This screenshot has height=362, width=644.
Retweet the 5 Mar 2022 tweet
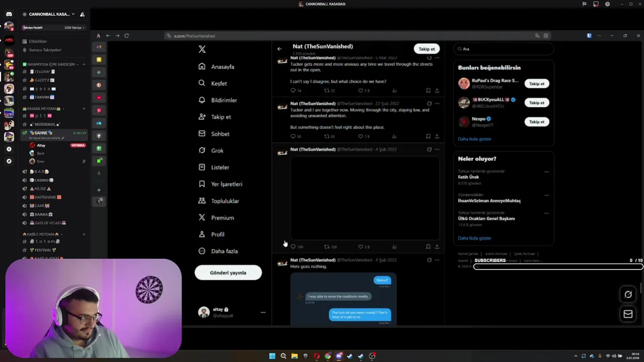point(327,90)
